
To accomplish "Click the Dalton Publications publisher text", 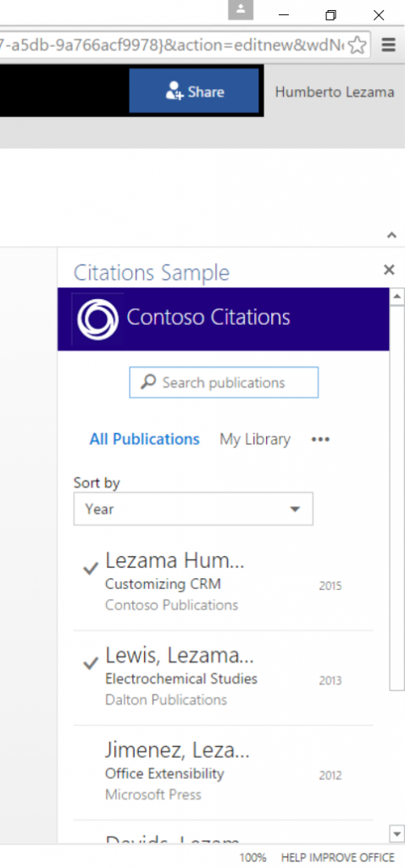I will tap(166, 699).
